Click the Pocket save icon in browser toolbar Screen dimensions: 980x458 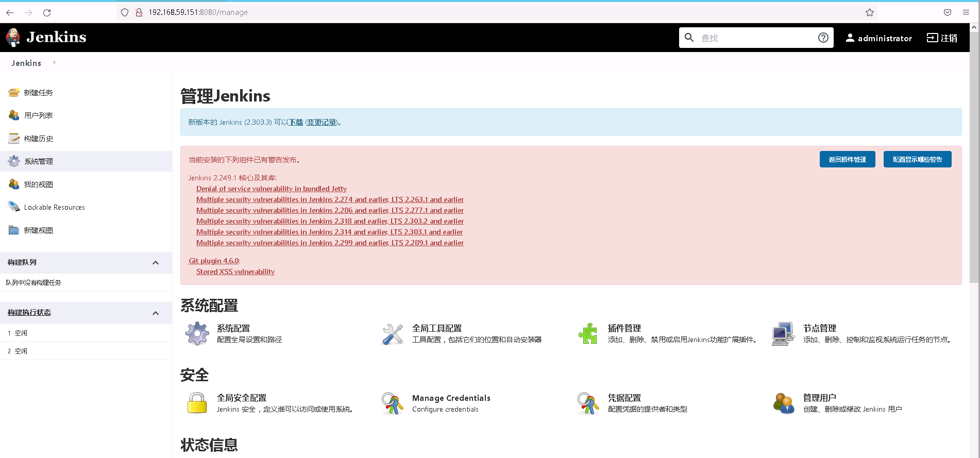948,12
